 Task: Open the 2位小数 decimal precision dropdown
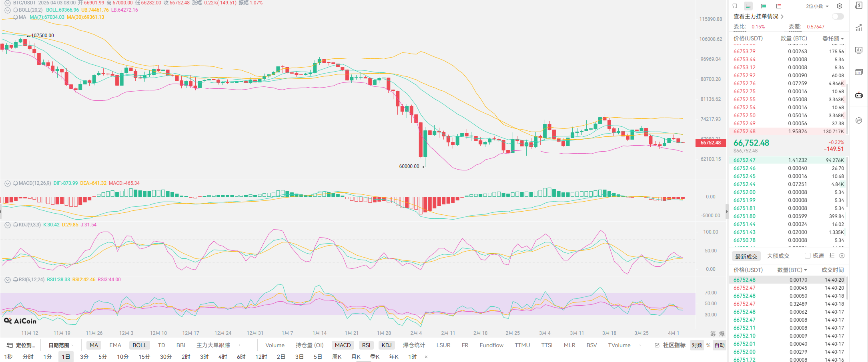tap(817, 6)
